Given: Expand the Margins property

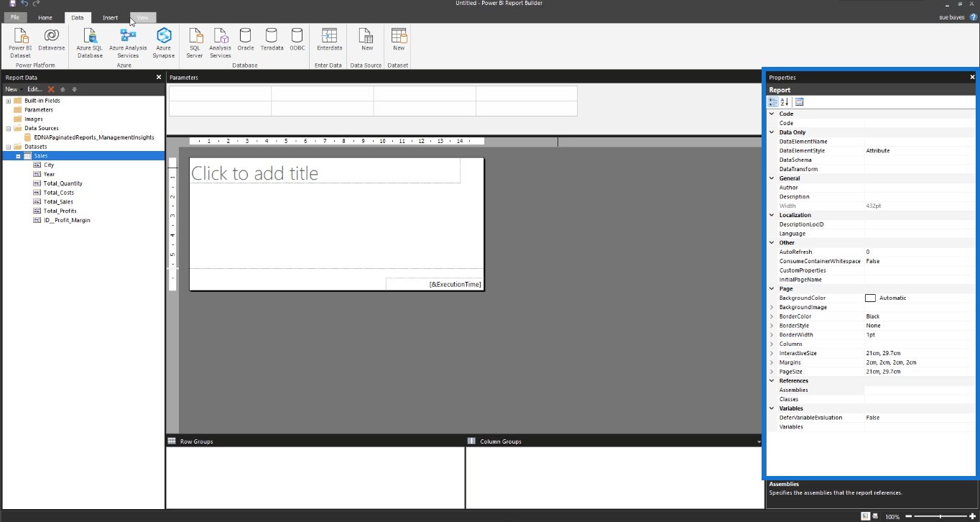Looking at the screenshot, I should (x=772, y=362).
